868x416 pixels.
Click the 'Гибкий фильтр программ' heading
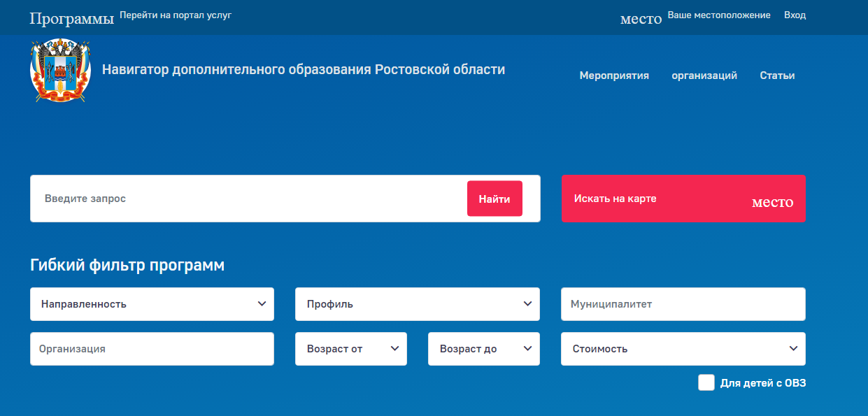(127, 266)
